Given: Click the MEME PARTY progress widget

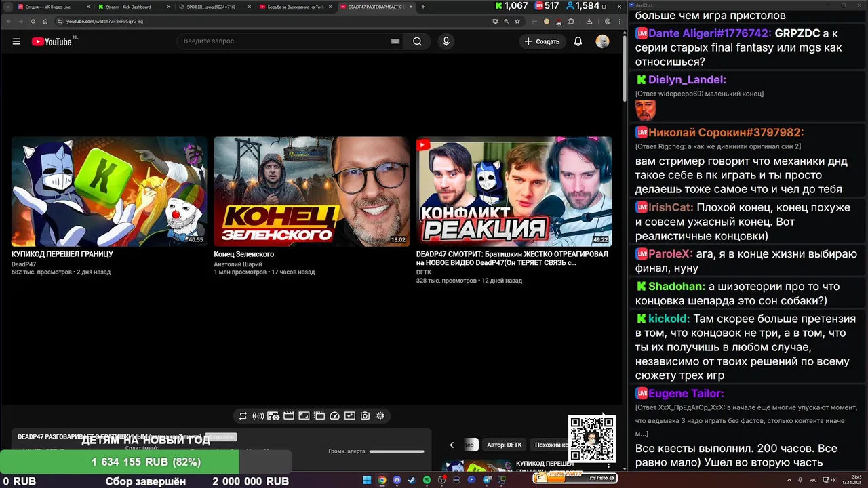Looking at the screenshot, I should pyautogui.click(x=575, y=478).
